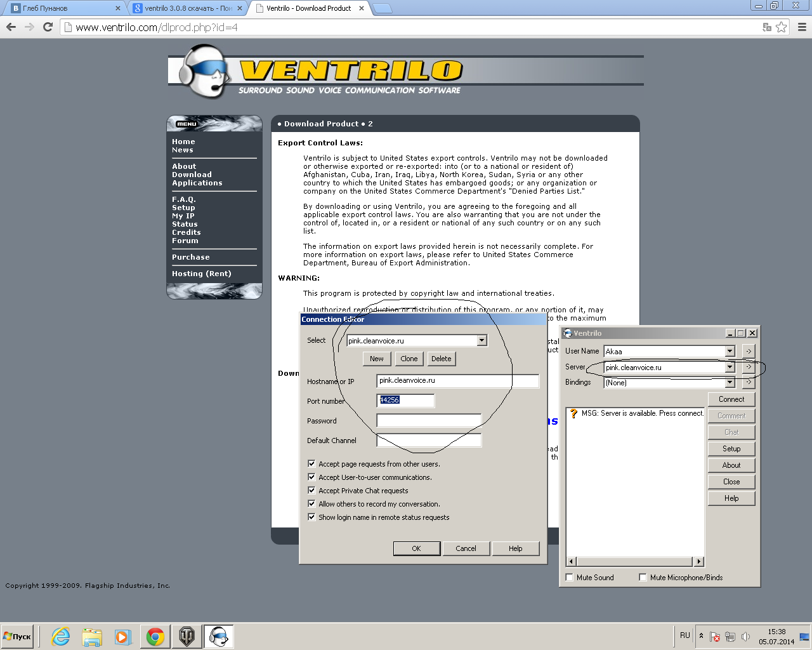Confirm with OK in Connection Editor
The width and height of the screenshot is (812, 650).
(417, 548)
